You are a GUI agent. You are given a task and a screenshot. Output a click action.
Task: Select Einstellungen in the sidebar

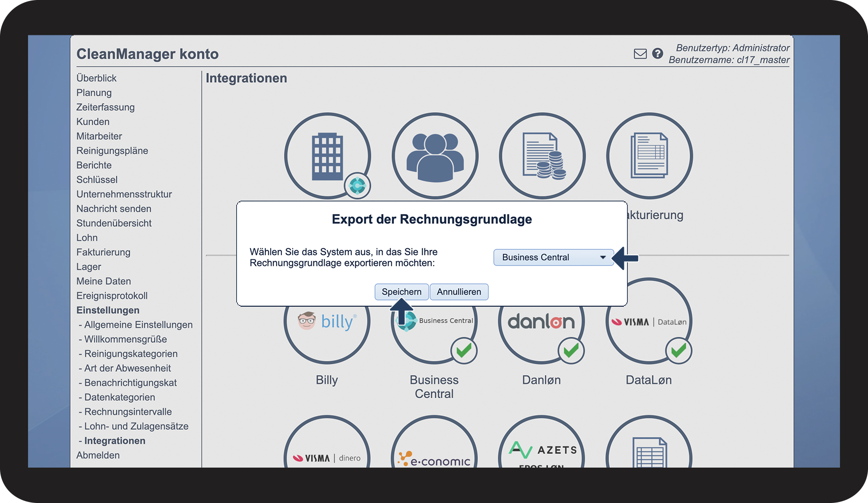tap(108, 310)
